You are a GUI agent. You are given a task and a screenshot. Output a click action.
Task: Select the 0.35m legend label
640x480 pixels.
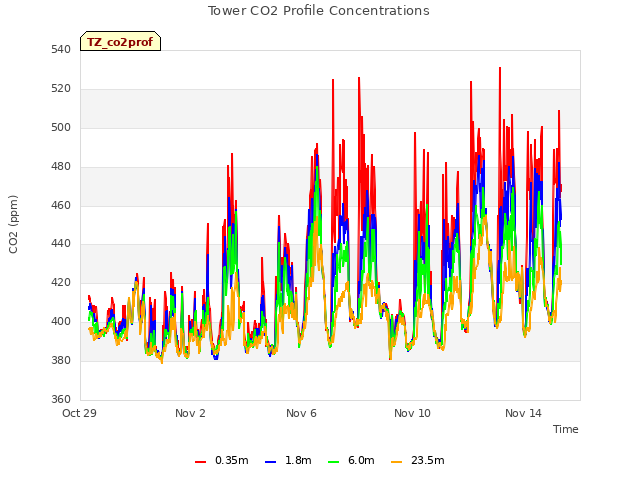click(231, 460)
